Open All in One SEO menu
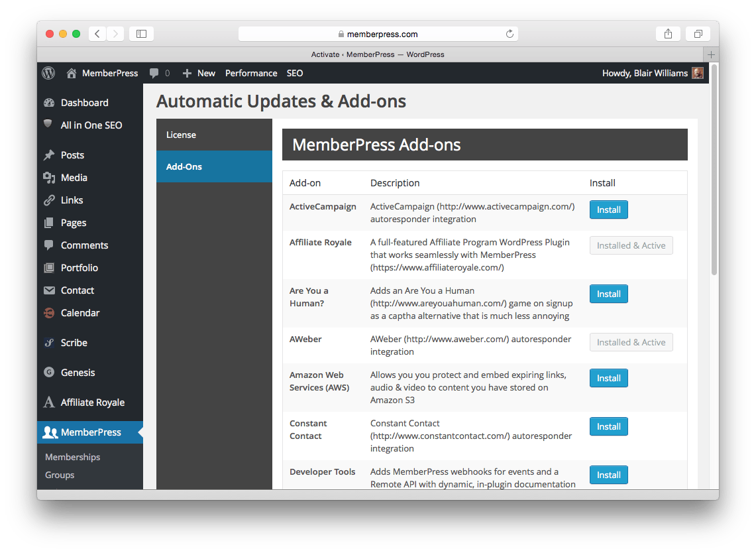756x553 pixels. [90, 125]
